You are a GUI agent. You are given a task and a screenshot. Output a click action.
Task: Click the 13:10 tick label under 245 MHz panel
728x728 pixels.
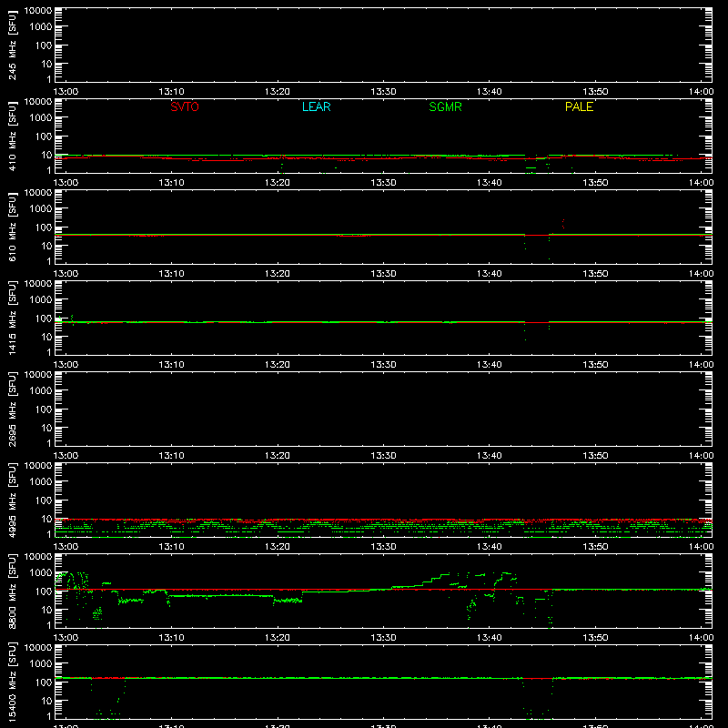tap(171, 92)
